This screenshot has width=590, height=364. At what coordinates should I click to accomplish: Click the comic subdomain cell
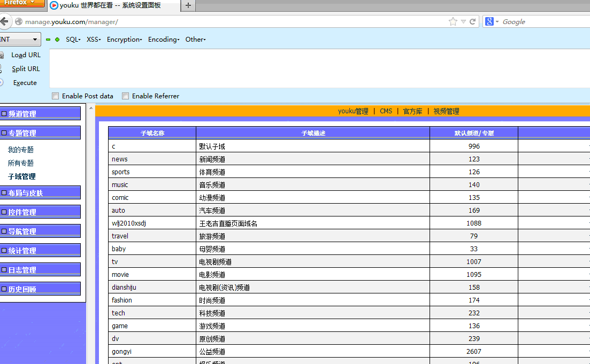point(152,197)
